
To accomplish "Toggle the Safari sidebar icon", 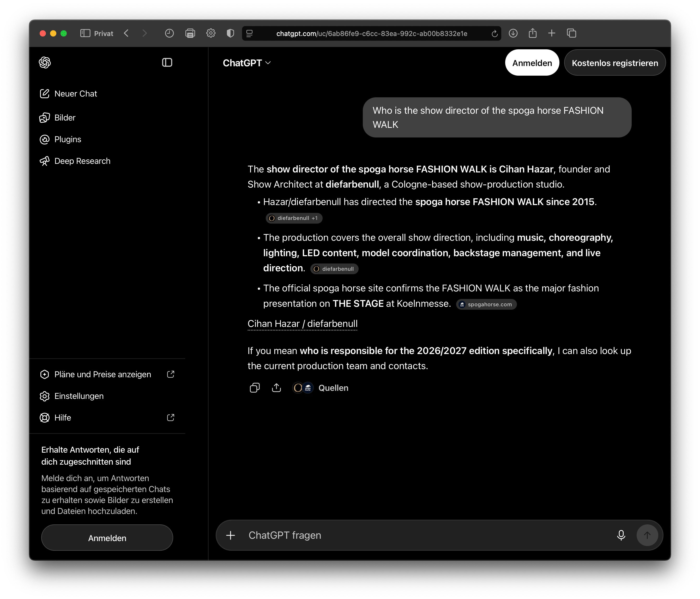I will point(85,33).
